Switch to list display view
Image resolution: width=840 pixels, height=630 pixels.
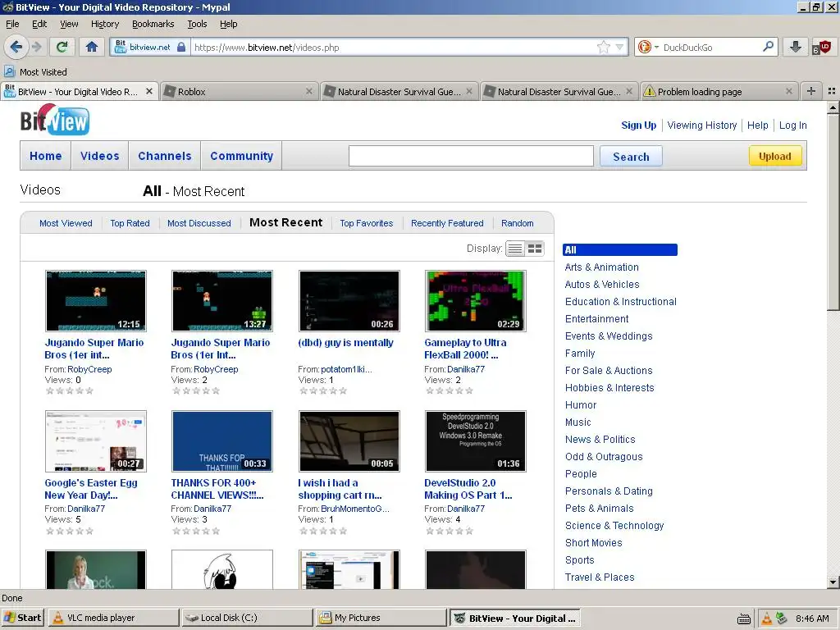(x=515, y=249)
